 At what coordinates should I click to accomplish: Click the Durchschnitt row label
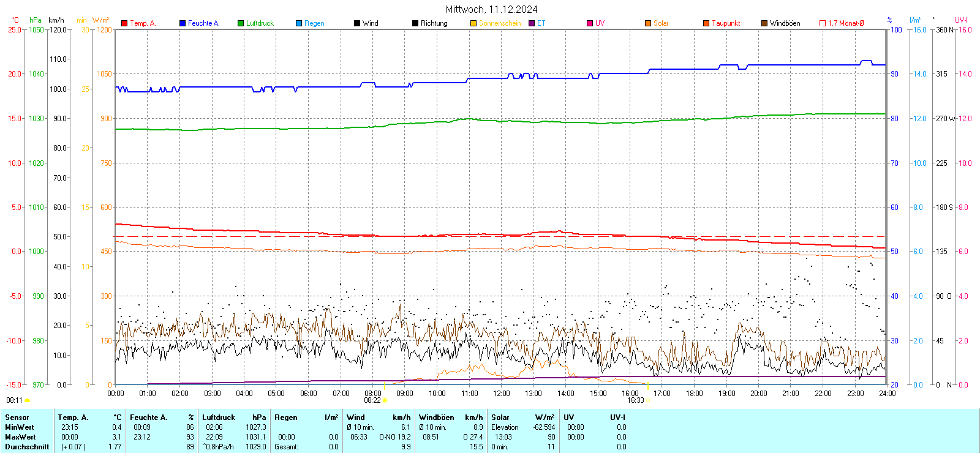point(27,447)
